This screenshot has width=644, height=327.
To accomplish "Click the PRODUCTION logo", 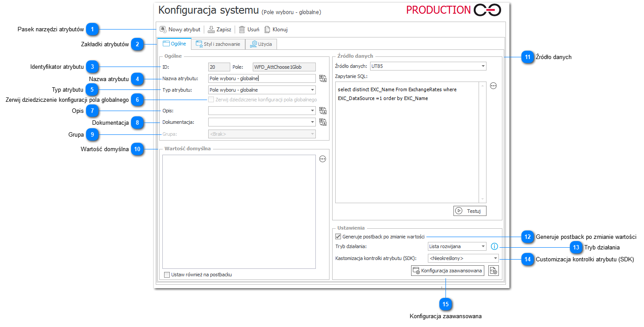I will pyautogui.click(x=453, y=10).
